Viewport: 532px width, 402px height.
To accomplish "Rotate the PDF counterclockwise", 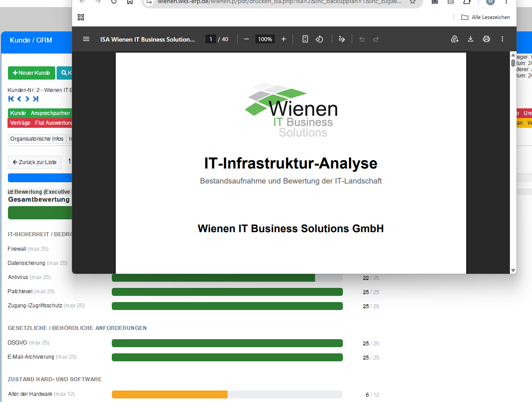I will point(319,39).
